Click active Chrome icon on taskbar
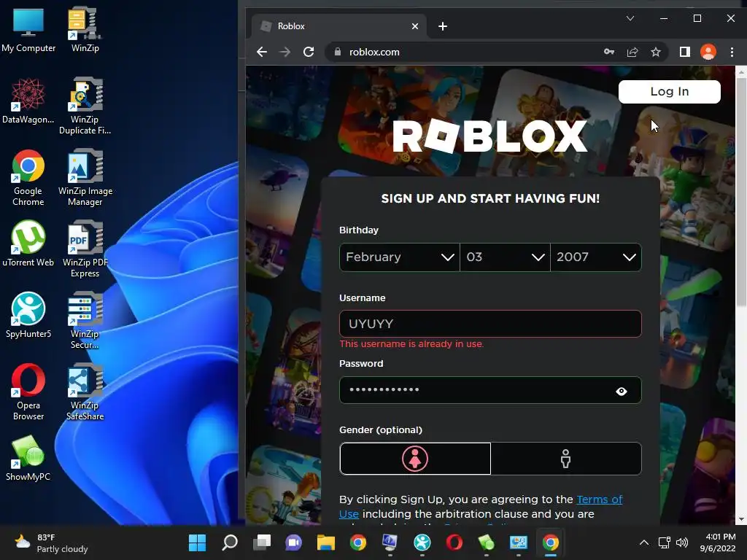The image size is (747, 560). click(x=550, y=542)
